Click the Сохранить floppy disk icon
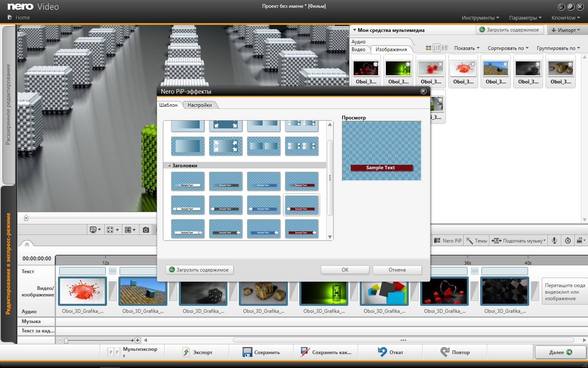This screenshot has height=368, width=588. [247, 352]
